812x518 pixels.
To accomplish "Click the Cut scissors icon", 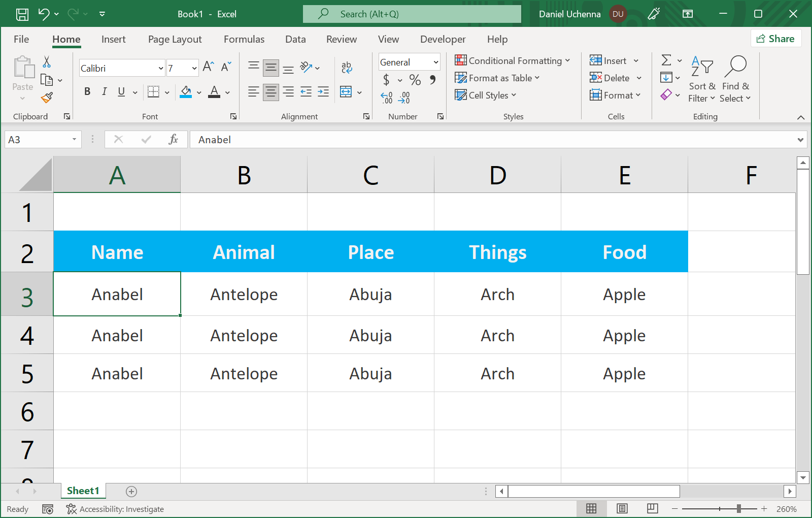I will point(47,62).
